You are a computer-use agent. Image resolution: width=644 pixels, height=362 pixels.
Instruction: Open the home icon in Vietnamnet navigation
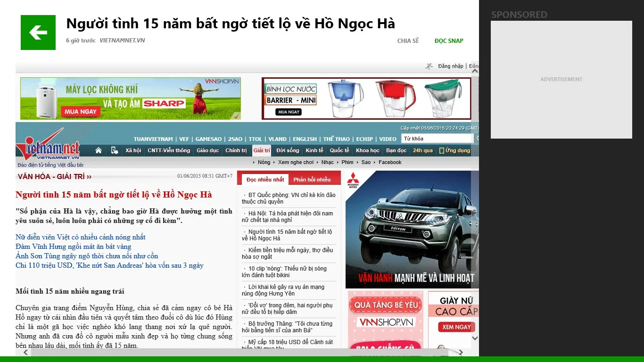click(99, 150)
